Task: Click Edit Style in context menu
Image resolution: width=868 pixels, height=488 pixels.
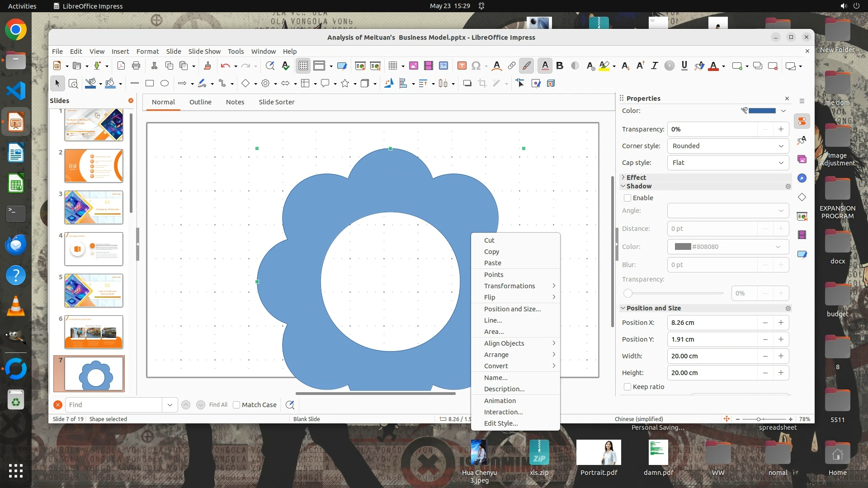Action: coord(501,423)
